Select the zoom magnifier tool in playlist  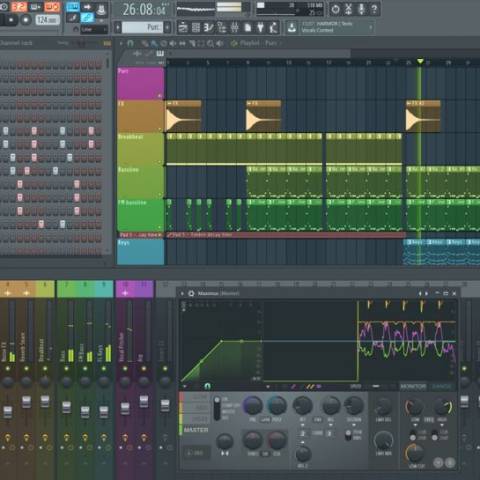click(210, 43)
